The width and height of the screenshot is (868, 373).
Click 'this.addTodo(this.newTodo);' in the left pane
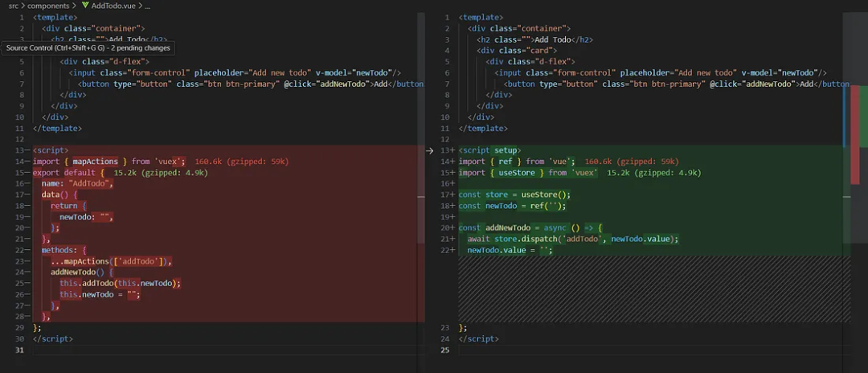coord(121,283)
